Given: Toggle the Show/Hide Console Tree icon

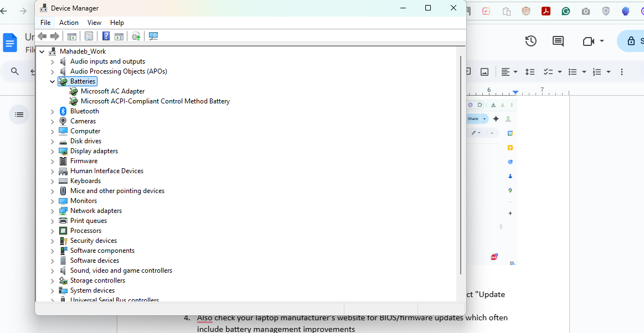Looking at the screenshot, I should pos(72,36).
